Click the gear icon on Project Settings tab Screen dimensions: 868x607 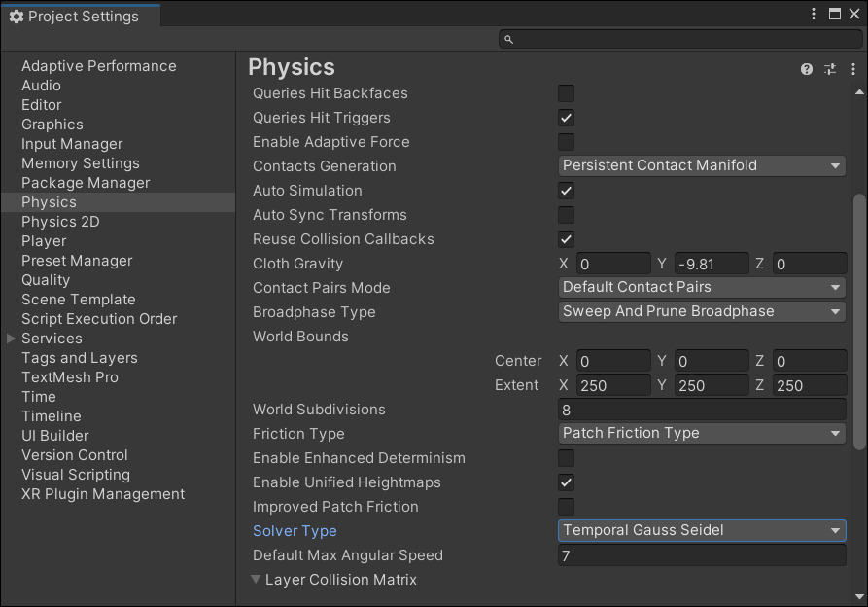click(16, 16)
